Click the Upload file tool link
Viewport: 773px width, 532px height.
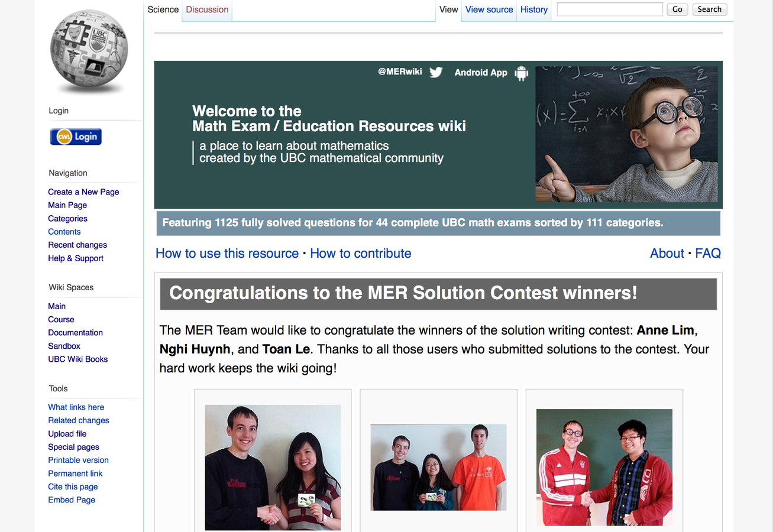(x=67, y=433)
